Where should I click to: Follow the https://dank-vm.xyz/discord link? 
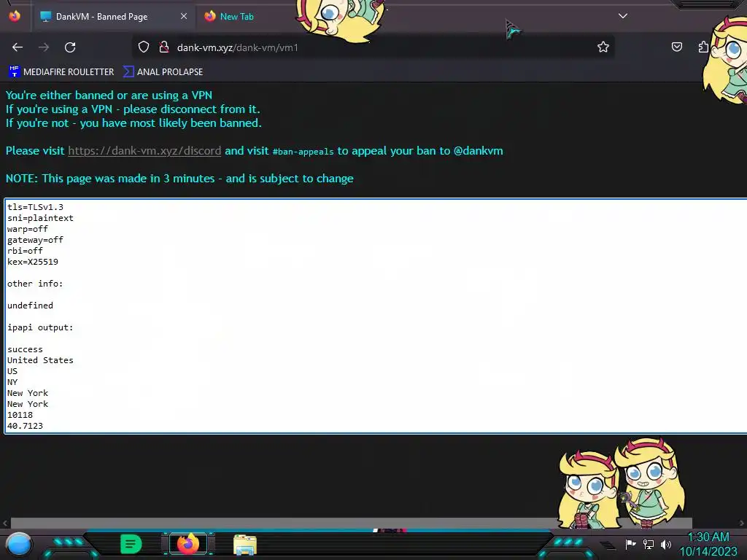pyautogui.click(x=144, y=151)
